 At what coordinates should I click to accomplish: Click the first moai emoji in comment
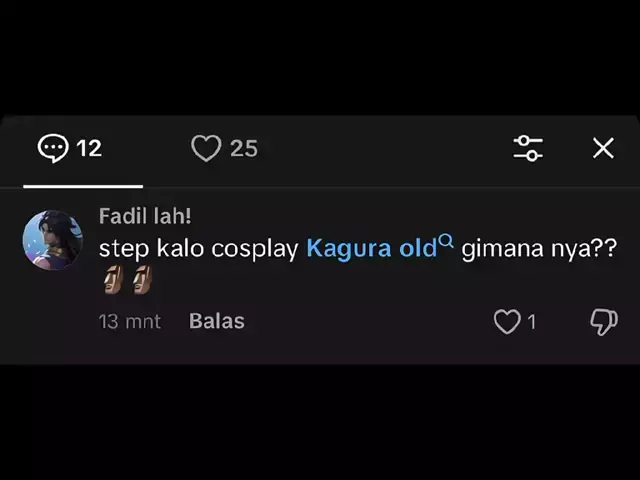coord(112,281)
